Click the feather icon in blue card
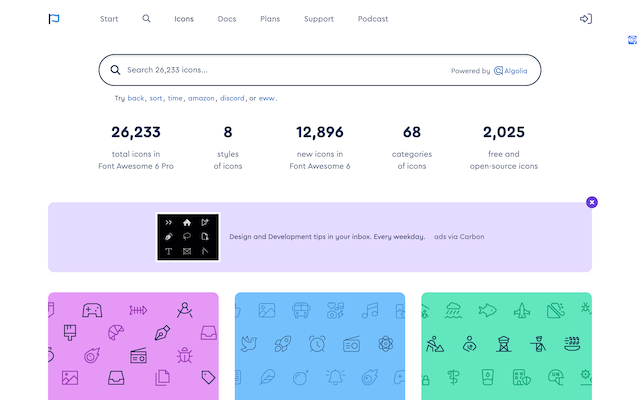This screenshot has width=640, height=400. pos(267,378)
